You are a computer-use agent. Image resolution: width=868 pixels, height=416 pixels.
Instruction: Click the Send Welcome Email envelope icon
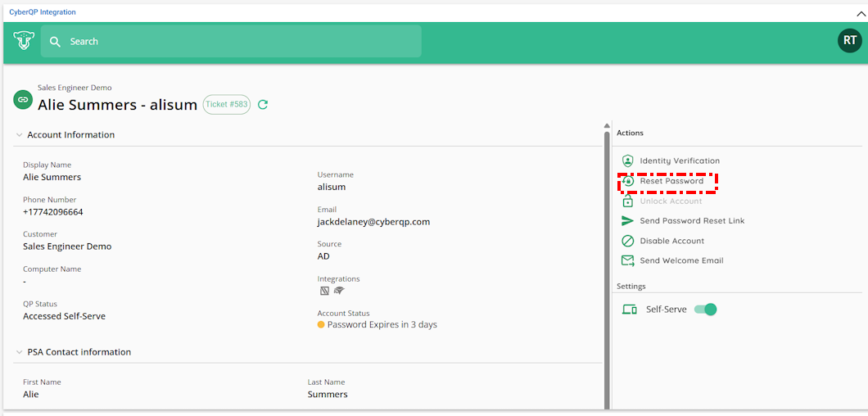tap(627, 260)
